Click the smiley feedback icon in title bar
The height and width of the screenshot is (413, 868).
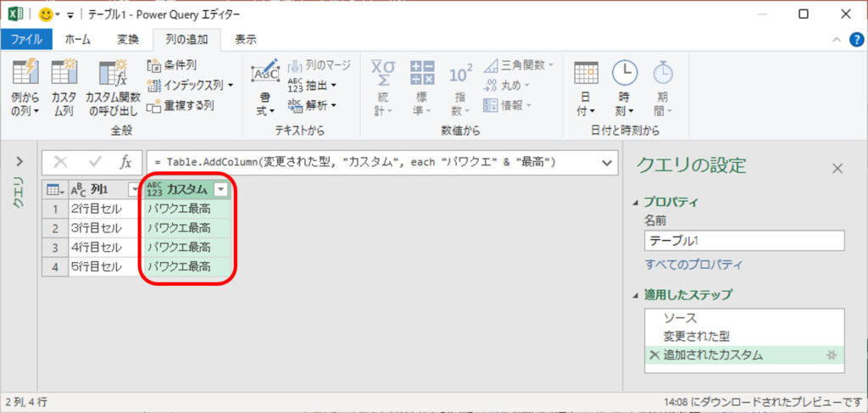(46, 14)
